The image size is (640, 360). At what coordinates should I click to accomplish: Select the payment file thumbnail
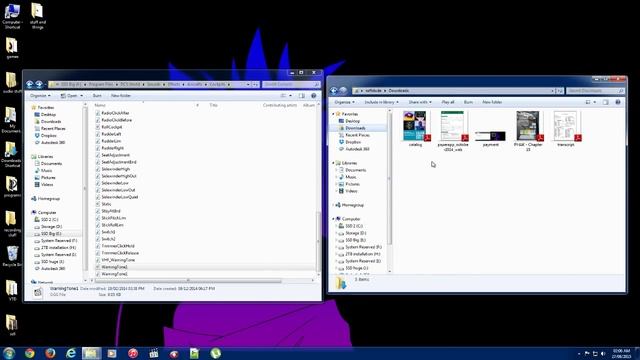pos(490,139)
